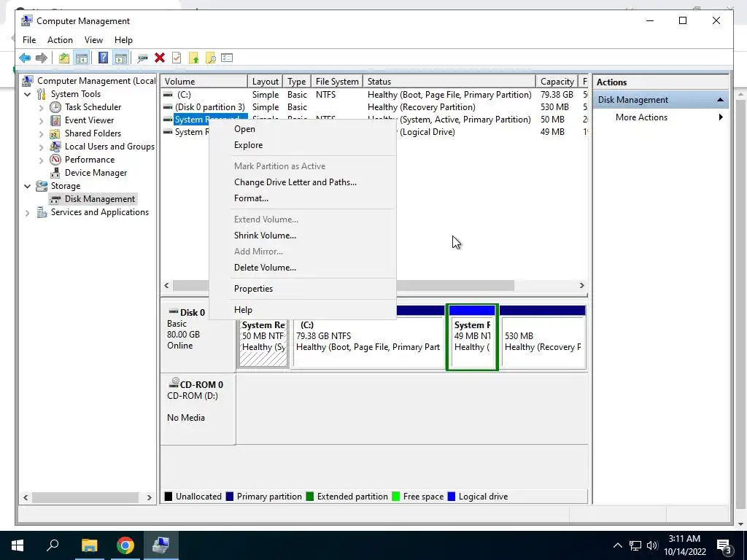
Task: Expand the Event Viewer node
Action: [42, 120]
